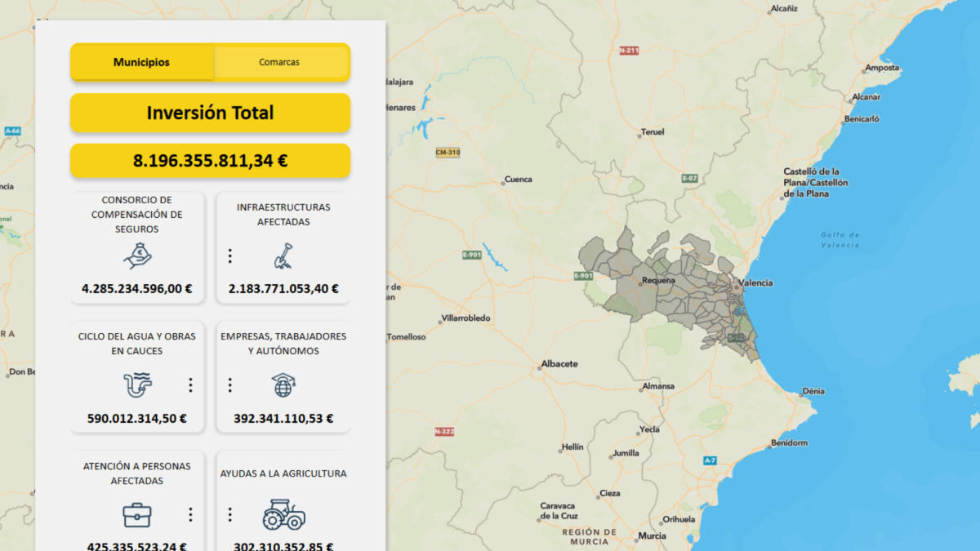The image size is (980, 551).
Task: Click the hand with money bag icon
Action: pos(137,256)
